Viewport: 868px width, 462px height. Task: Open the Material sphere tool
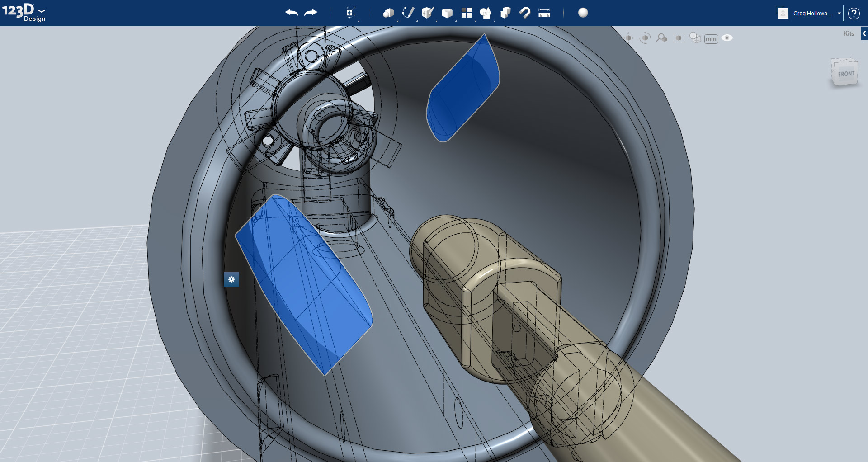pyautogui.click(x=583, y=13)
